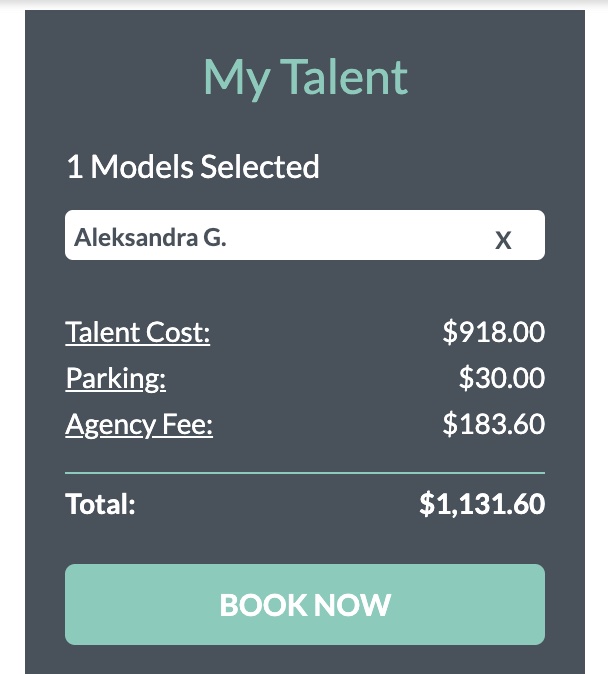Open the Talent Cost link
Image resolution: width=608 pixels, height=674 pixels.
pyautogui.click(x=138, y=332)
